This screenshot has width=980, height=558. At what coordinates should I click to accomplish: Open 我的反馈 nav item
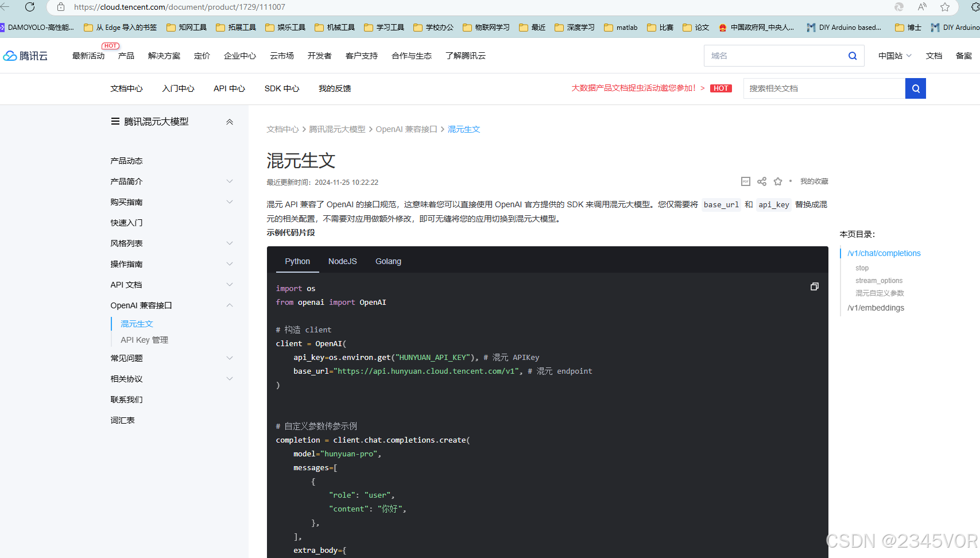335,88
